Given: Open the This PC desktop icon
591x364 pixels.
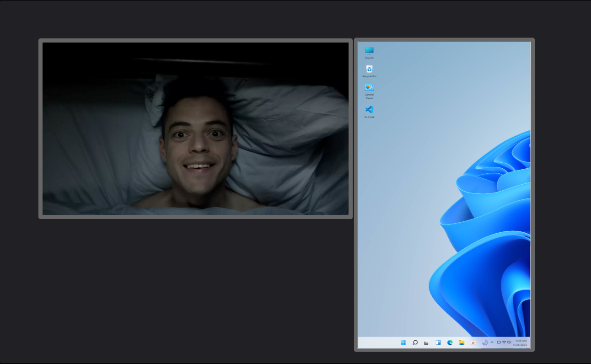Looking at the screenshot, I should (x=369, y=53).
